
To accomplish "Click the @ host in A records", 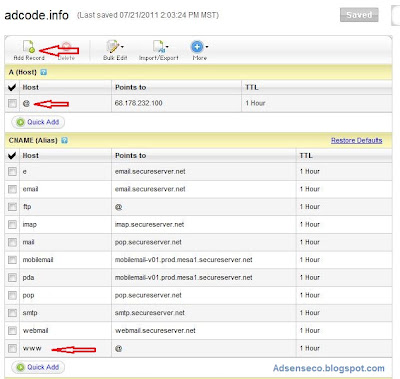I will 26,103.
